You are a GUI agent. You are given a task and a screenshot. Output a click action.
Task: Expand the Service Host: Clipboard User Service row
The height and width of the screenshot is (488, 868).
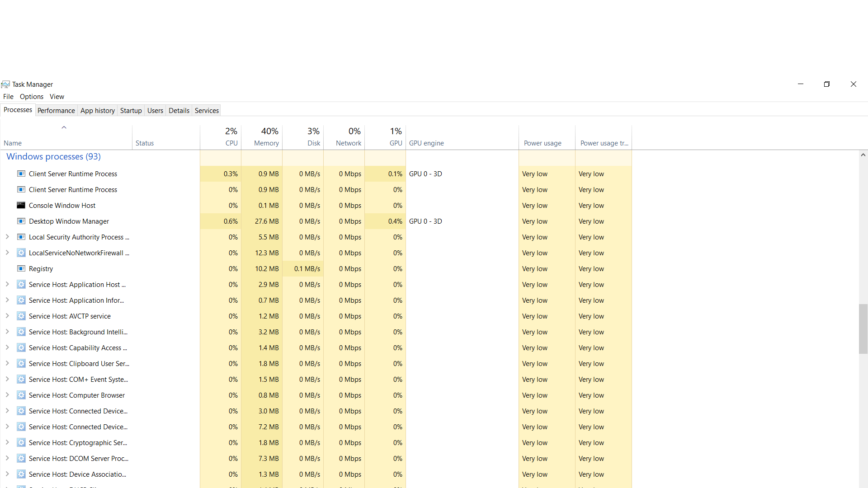(x=7, y=363)
